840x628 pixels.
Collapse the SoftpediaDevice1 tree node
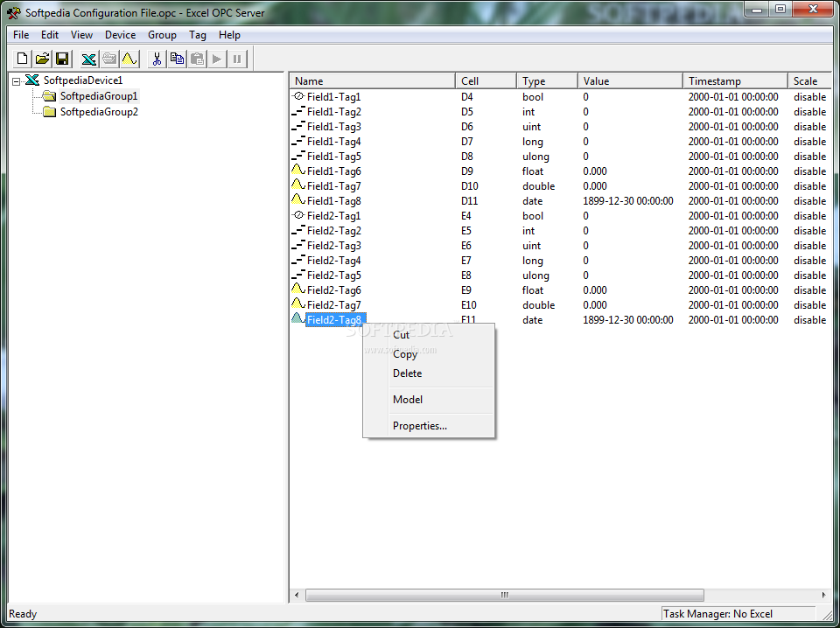(x=17, y=82)
